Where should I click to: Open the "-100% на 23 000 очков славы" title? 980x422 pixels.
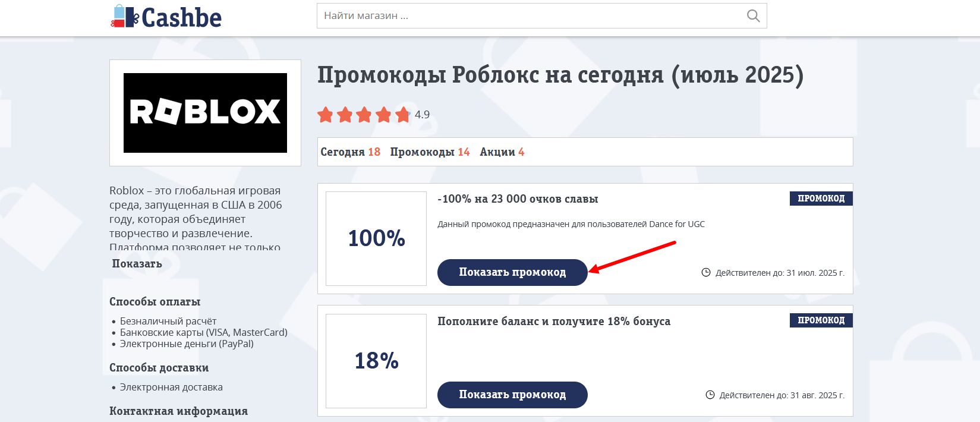point(518,199)
